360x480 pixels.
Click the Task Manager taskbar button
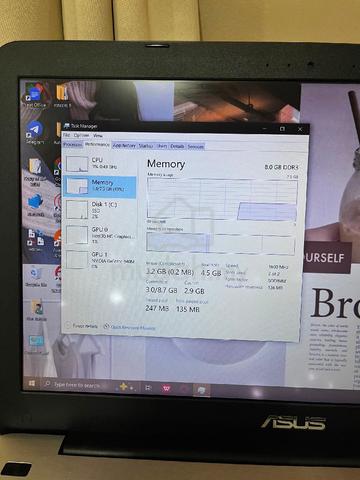coord(201,390)
